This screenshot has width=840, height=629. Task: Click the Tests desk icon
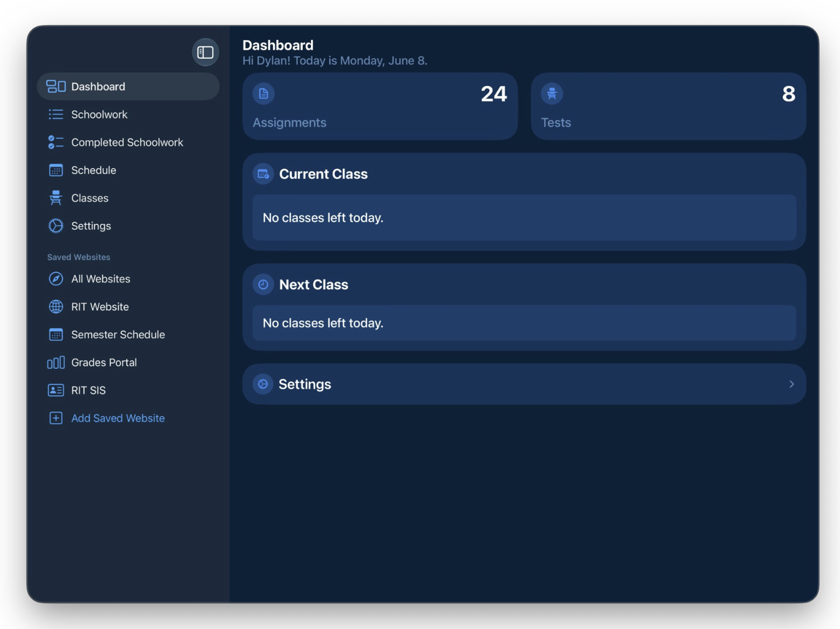pyautogui.click(x=552, y=93)
